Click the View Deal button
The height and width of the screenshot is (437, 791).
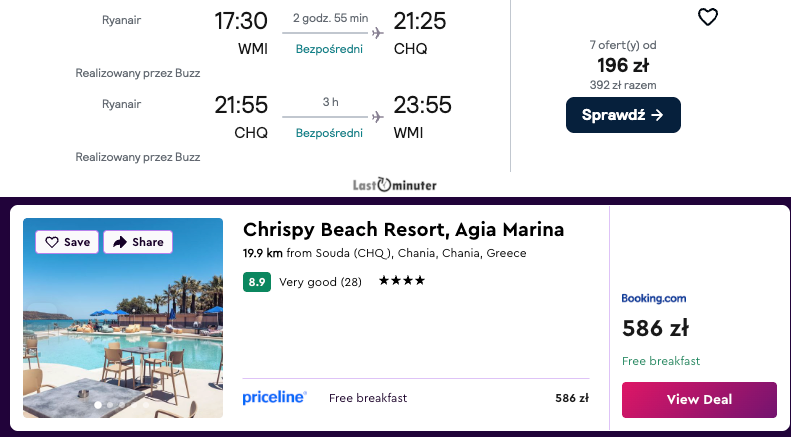[699, 399]
